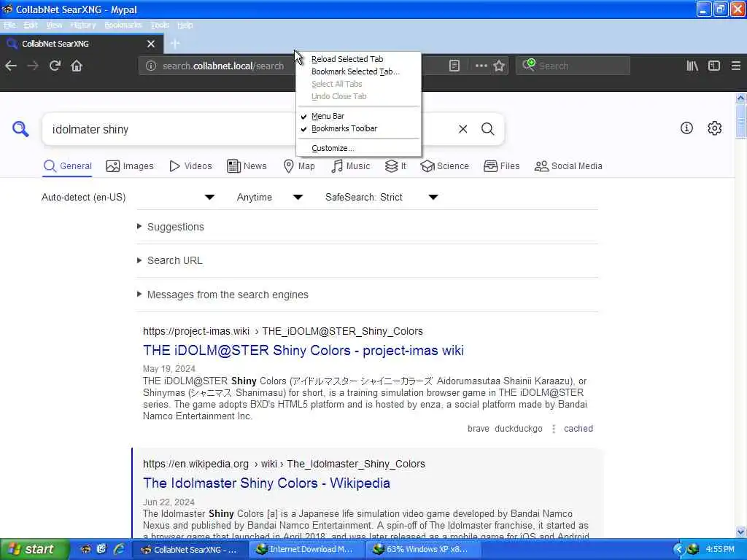The width and height of the screenshot is (747, 560).
Task: Click the scrollbar down arrow
Action: pyautogui.click(x=741, y=532)
